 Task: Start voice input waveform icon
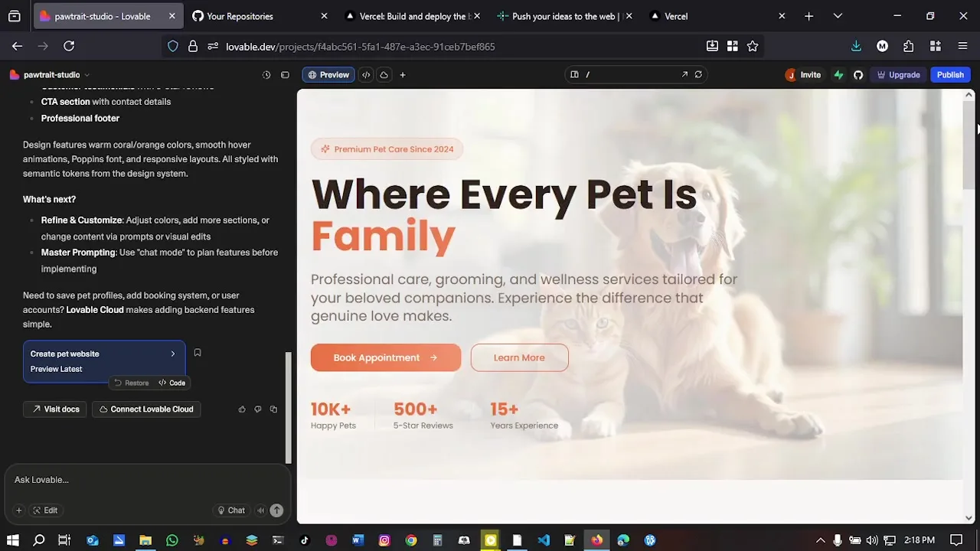261,510
